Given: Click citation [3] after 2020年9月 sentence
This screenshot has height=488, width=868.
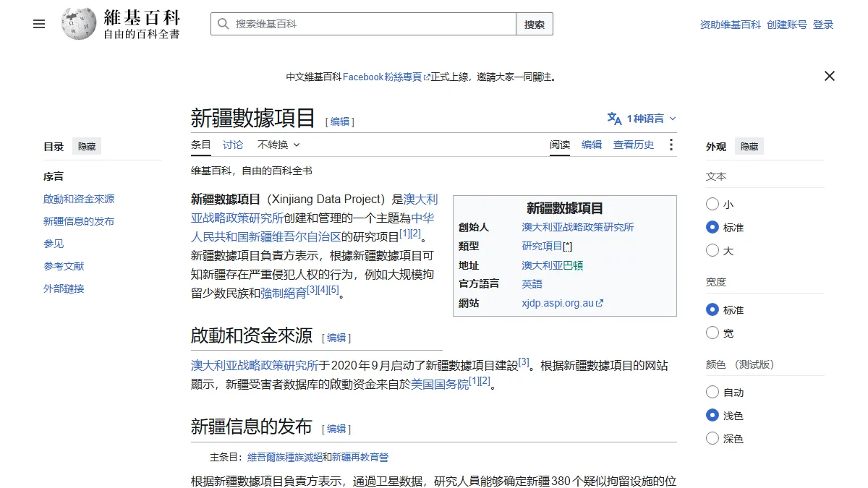Looking at the screenshot, I should [524, 361].
